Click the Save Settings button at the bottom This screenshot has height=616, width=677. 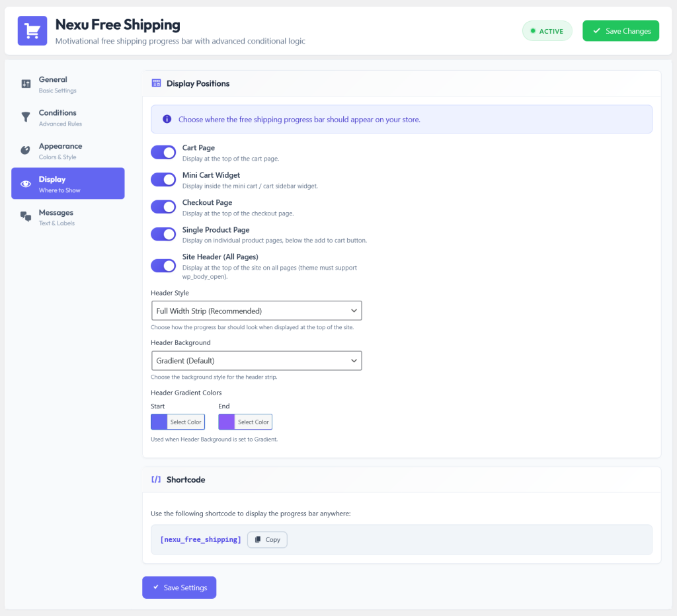click(179, 588)
